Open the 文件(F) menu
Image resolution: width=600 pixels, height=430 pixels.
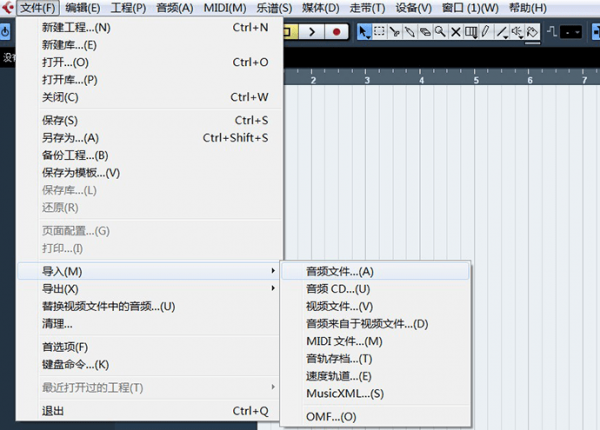(38, 8)
